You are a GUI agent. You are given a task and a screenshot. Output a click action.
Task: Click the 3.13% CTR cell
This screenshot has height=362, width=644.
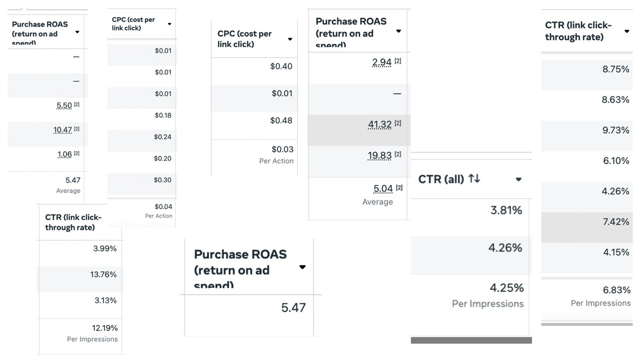105,300
